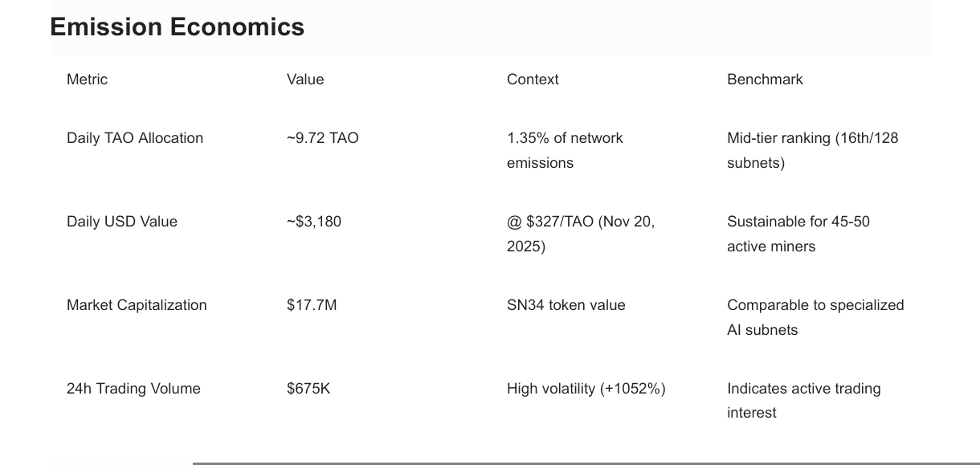Click the ~9.72 TAO value

323,138
